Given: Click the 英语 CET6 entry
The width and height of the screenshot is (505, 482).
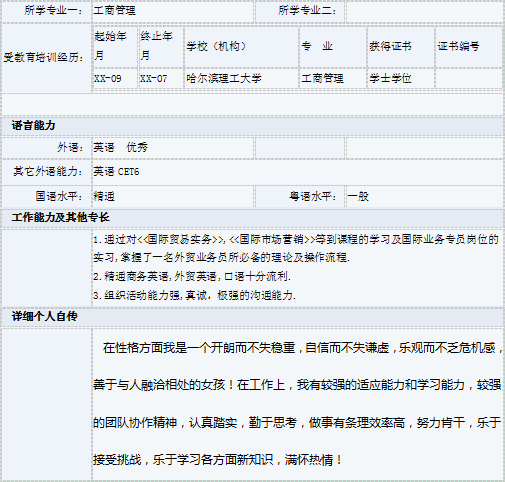Looking at the screenshot, I should [x=116, y=172].
